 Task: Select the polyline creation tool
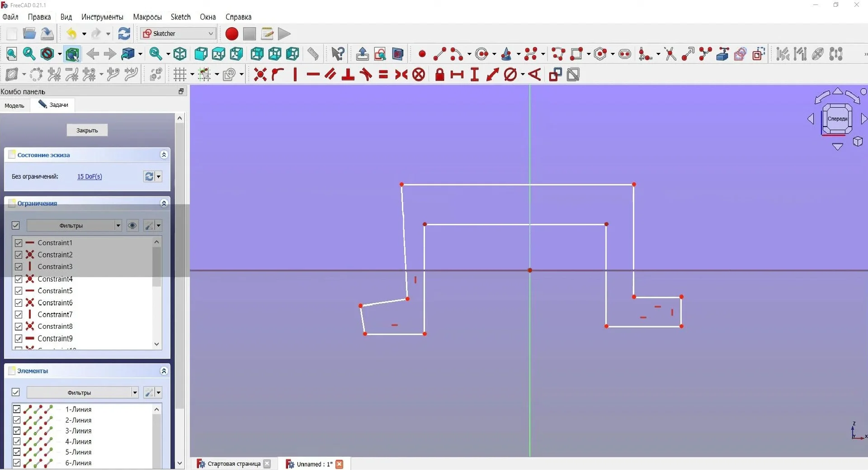coord(558,54)
